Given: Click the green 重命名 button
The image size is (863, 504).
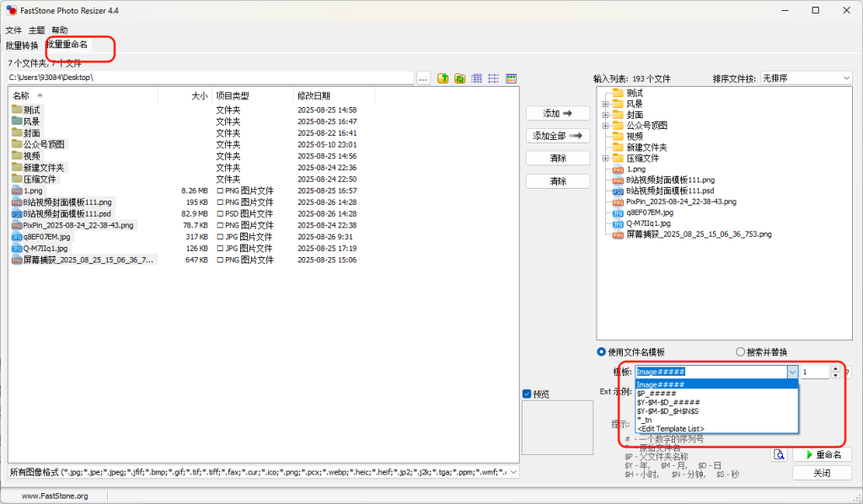Looking at the screenshot, I should pos(822,455).
